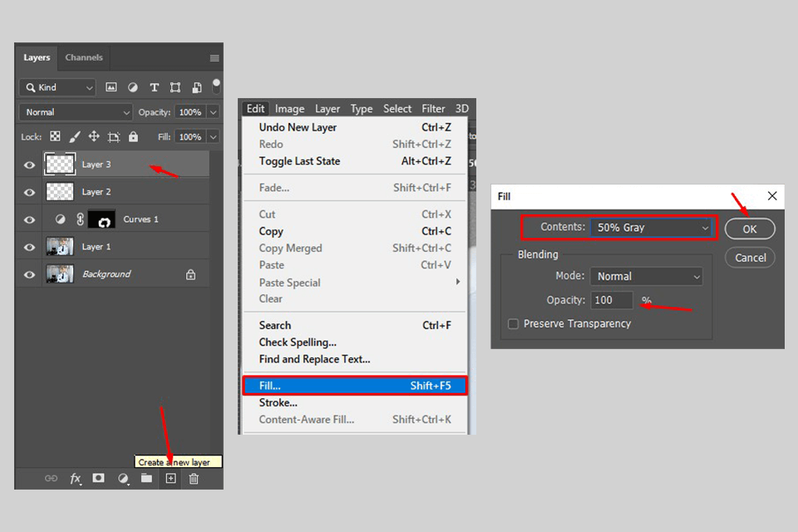Choose Toggle Last State

(355, 161)
